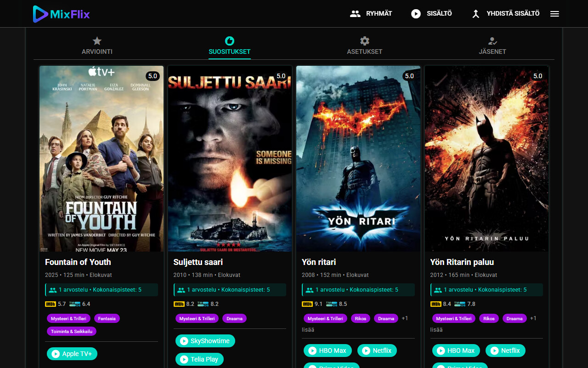The height and width of the screenshot is (368, 588).
Task: Watch Yön ritari on Netflix
Action: point(377,351)
